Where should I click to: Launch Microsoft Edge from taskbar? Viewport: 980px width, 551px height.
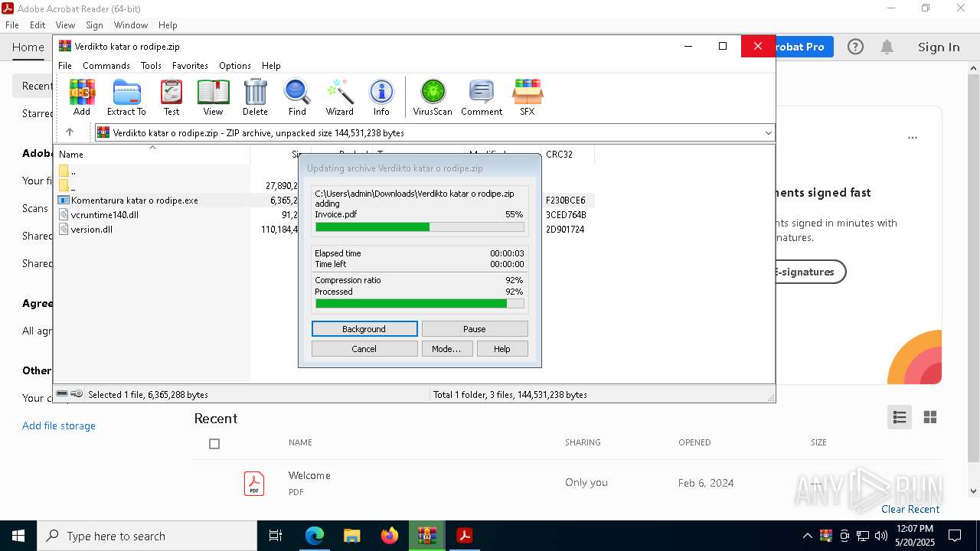click(315, 536)
